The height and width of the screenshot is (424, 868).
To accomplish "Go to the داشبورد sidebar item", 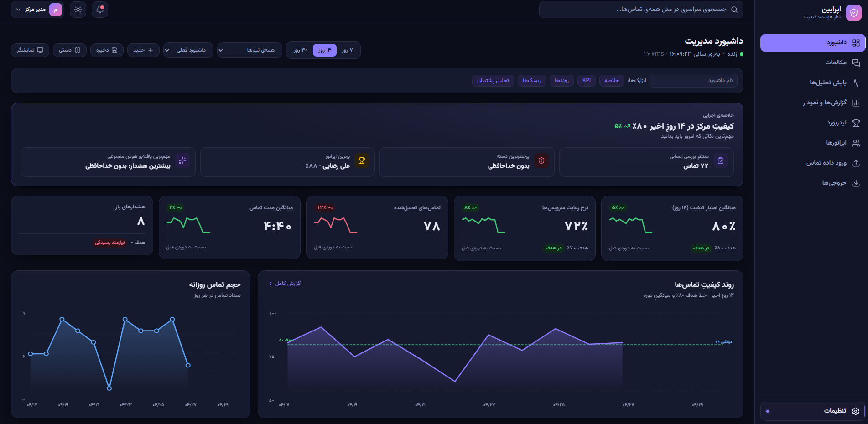I will [813, 43].
